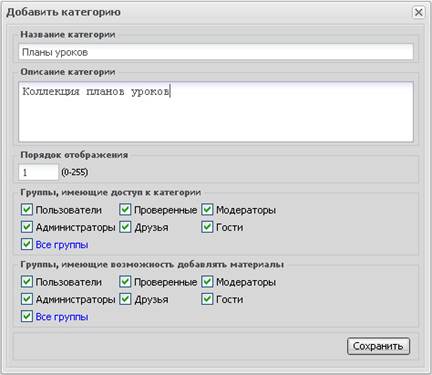Screen dimensions: 432x375
Task: Click the Порядок отображения number field
Action: 38,172
